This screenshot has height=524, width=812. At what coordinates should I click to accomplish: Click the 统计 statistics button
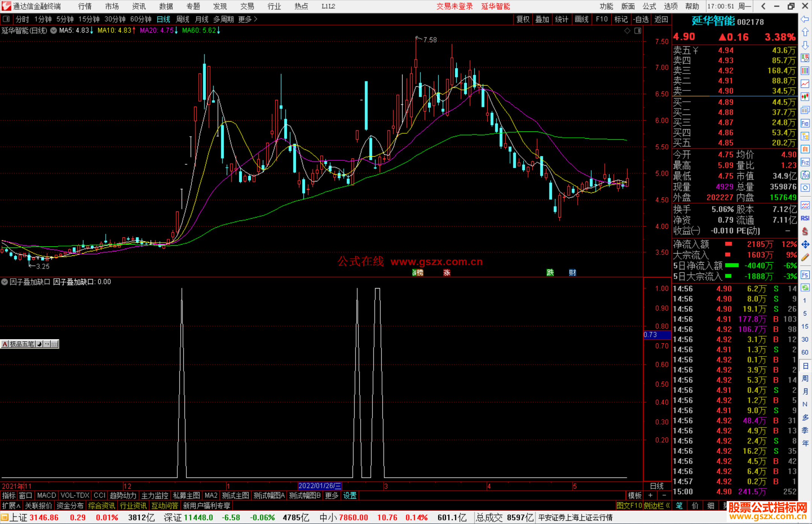coord(562,19)
